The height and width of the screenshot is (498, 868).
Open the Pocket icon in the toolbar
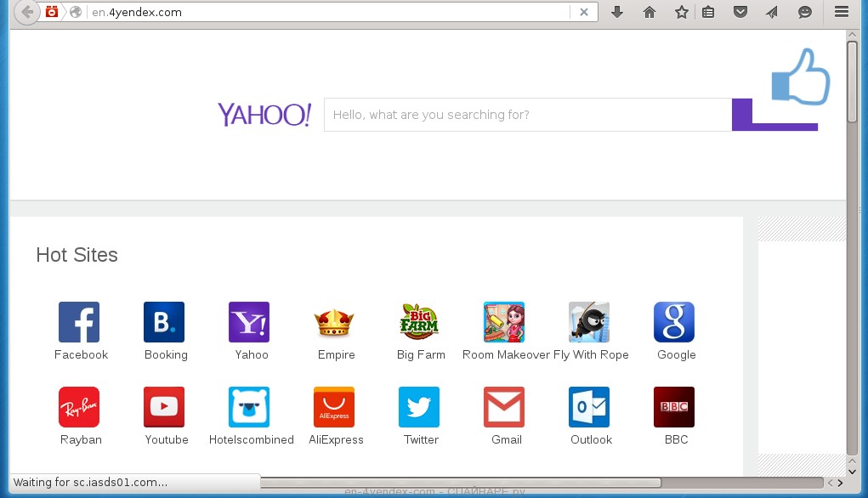pyautogui.click(x=740, y=12)
